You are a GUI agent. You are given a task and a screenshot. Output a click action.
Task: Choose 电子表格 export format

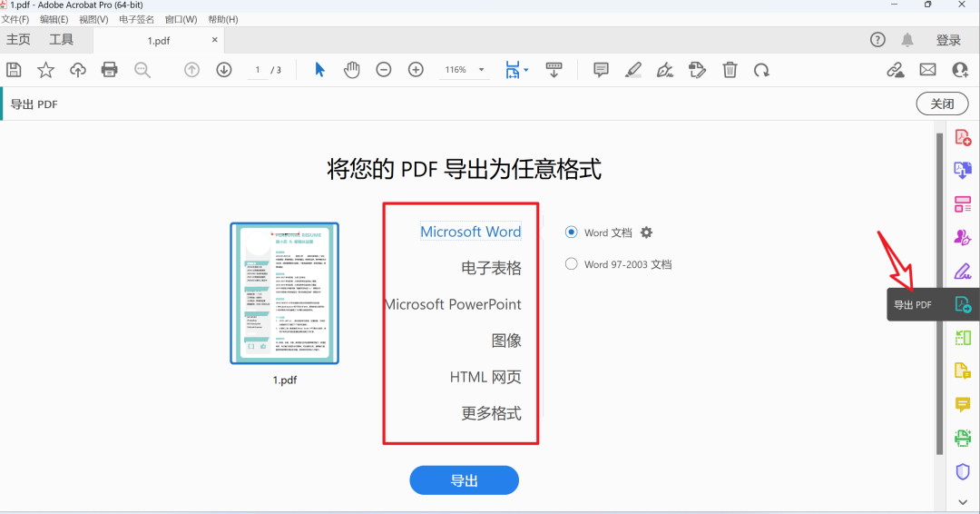491,268
